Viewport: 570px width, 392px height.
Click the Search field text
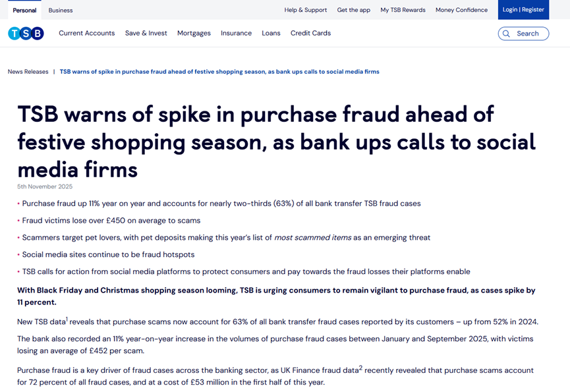point(527,34)
